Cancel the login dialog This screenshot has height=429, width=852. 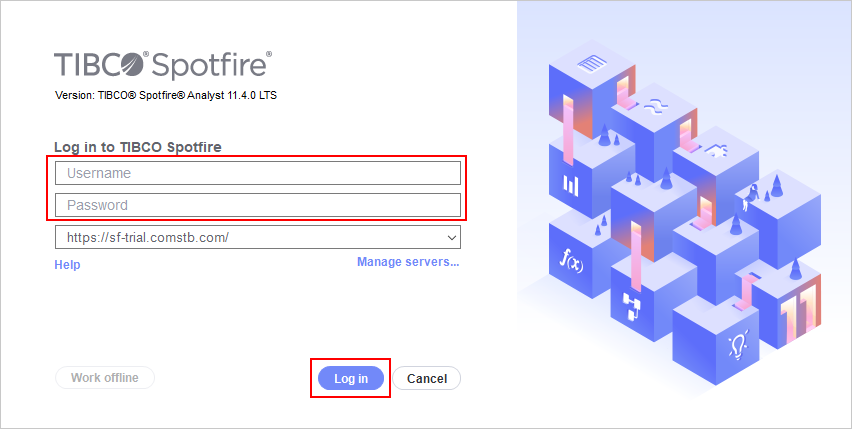tap(427, 378)
